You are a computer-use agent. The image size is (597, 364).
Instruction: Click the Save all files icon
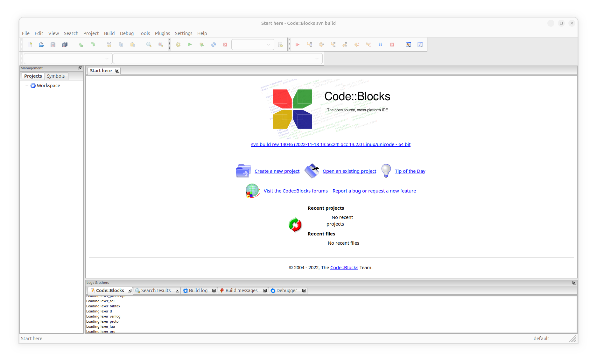click(x=65, y=45)
